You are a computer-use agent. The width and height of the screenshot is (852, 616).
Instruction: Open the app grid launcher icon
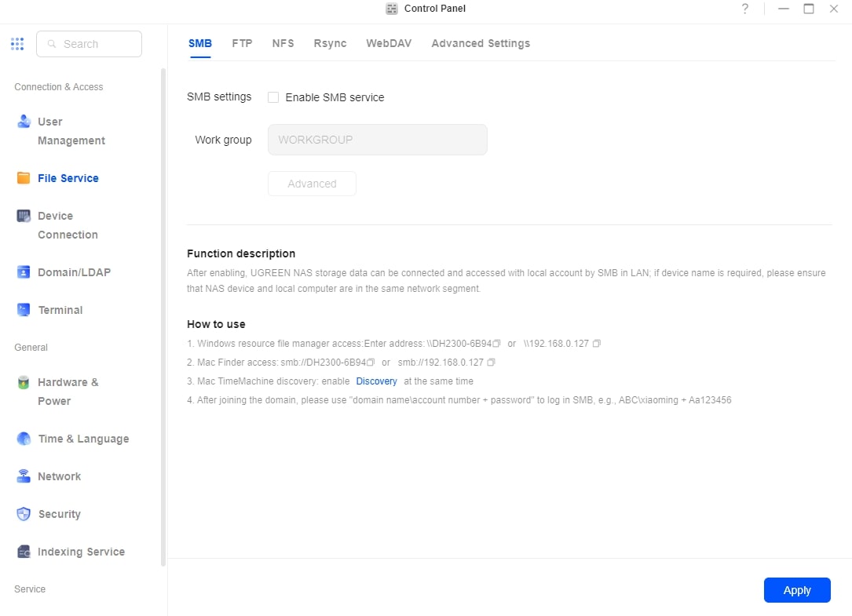(x=17, y=44)
